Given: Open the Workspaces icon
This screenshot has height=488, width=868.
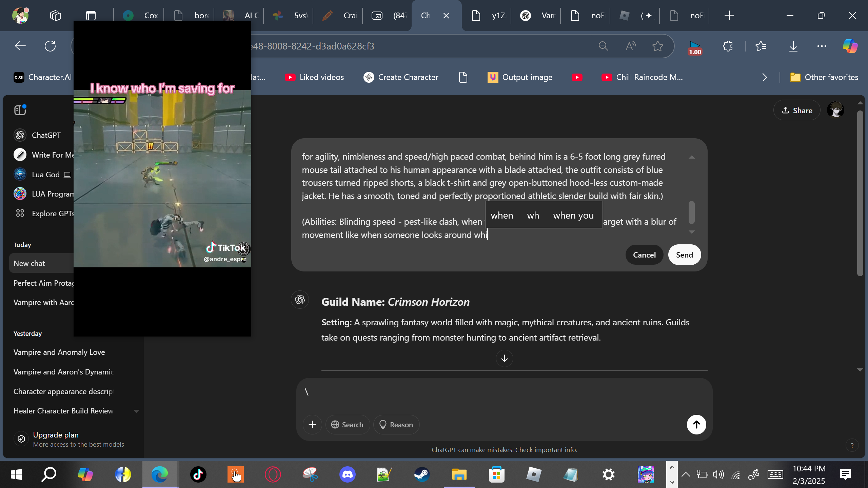Looking at the screenshot, I should (x=55, y=16).
